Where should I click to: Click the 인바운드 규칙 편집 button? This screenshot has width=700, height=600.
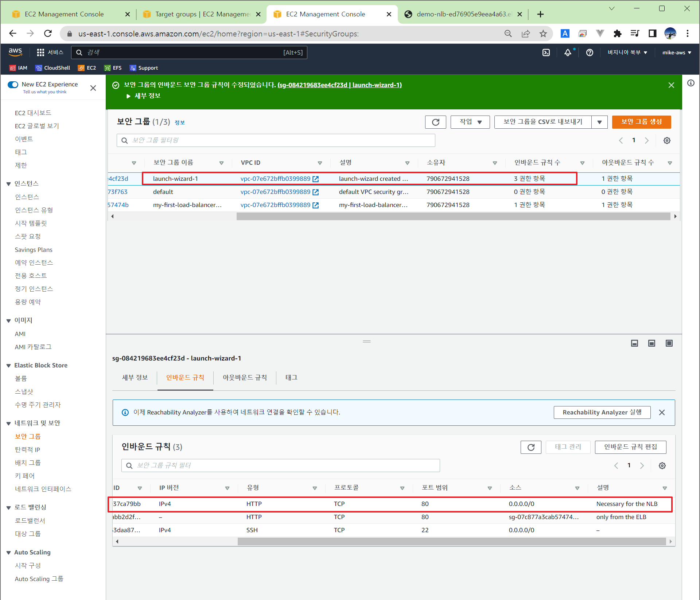click(x=630, y=447)
